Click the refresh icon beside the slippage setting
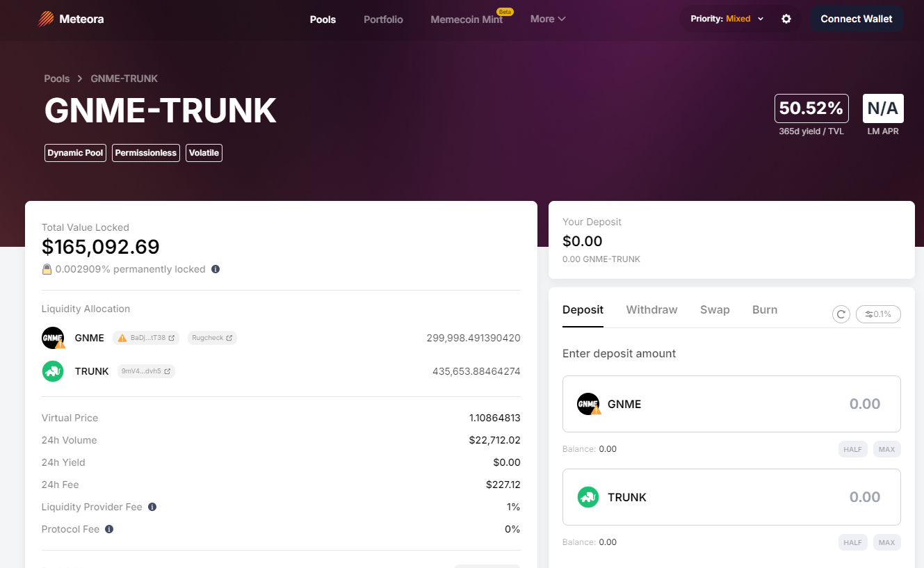 coord(841,314)
